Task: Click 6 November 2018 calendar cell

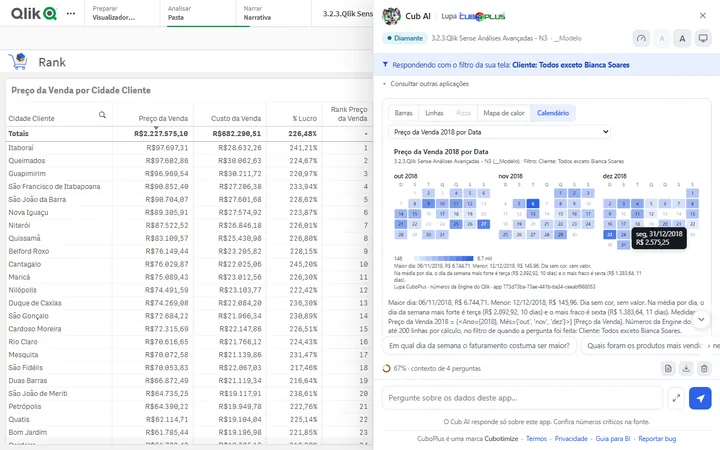Action: click(533, 203)
